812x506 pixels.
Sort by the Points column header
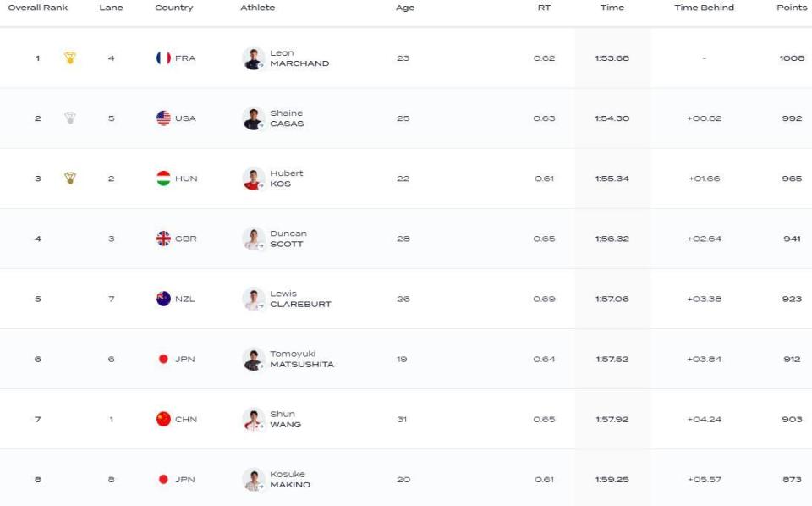pyautogui.click(x=792, y=8)
